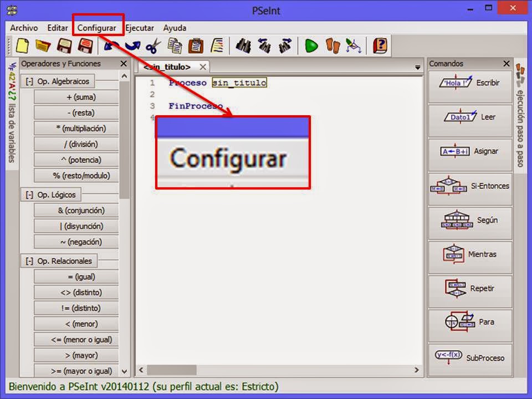Open a file using the folder icon

click(43, 45)
